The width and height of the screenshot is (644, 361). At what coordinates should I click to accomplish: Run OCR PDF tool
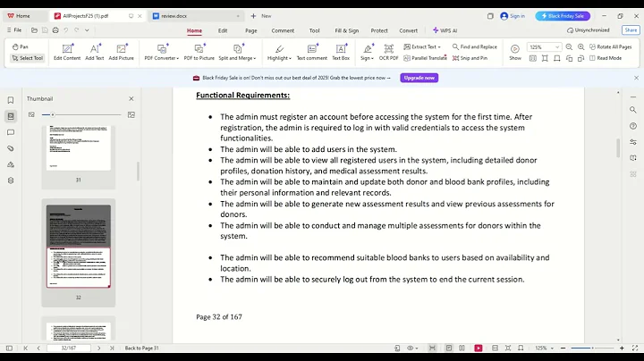(388, 52)
